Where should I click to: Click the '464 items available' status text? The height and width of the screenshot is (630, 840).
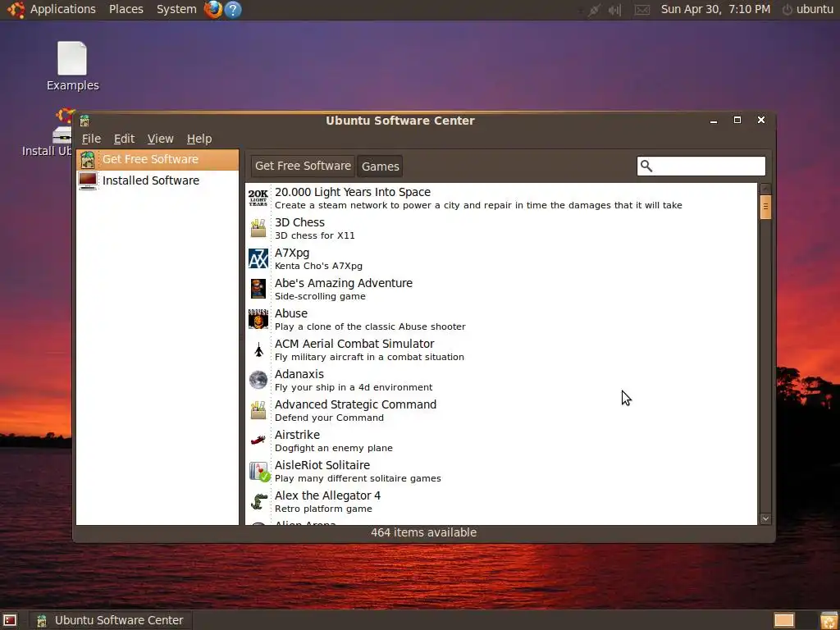pos(423,532)
